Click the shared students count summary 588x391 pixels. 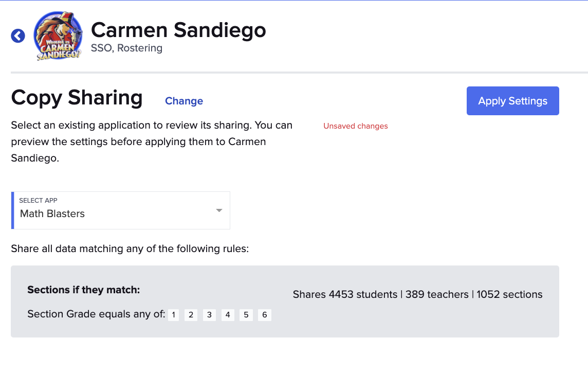coord(417,294)
